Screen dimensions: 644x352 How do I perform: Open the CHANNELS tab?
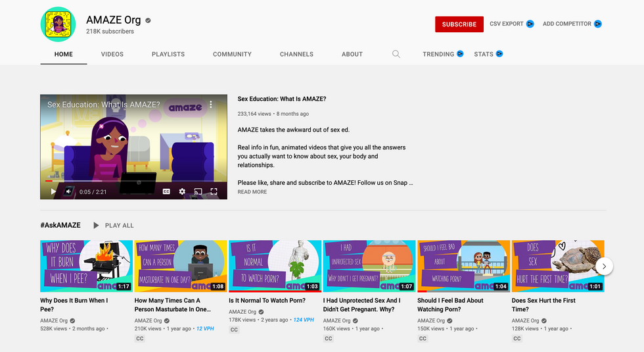[296, 54]
